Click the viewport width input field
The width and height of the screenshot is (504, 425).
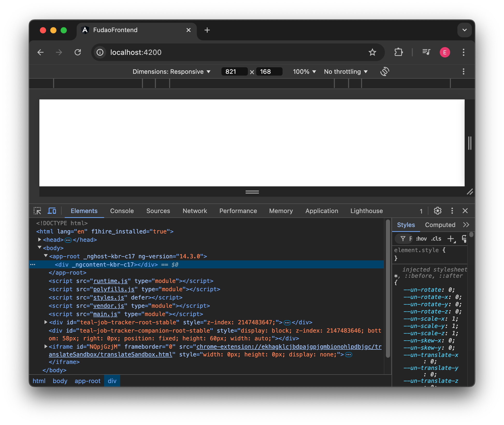point(234,71)
